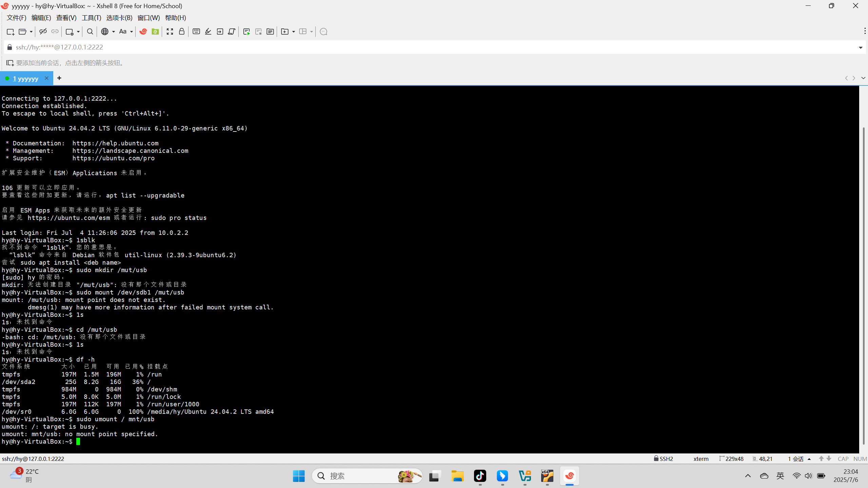Image resolution: width=868 pixels, height=488 pixels.
Task: Expand the address bar dropdown arrow
Action: coord(861,47)
